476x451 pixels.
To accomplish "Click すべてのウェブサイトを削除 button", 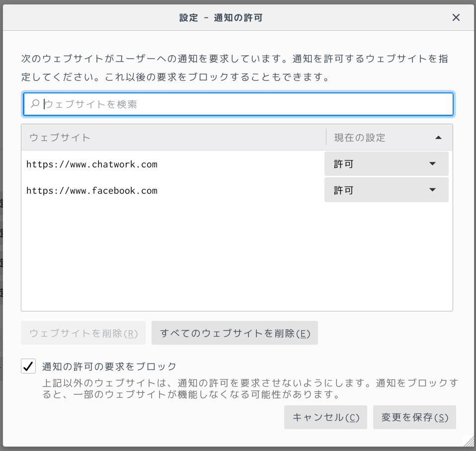I will [x=235, y=333].
